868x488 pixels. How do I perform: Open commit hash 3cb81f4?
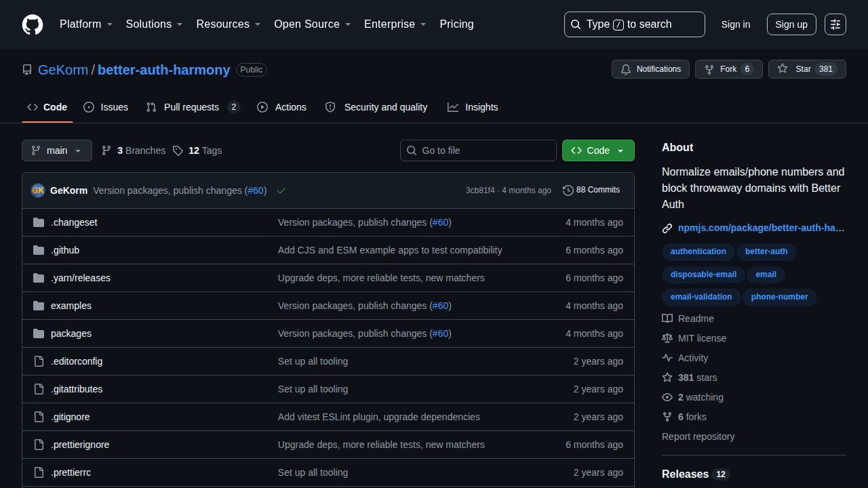point(480,190)
